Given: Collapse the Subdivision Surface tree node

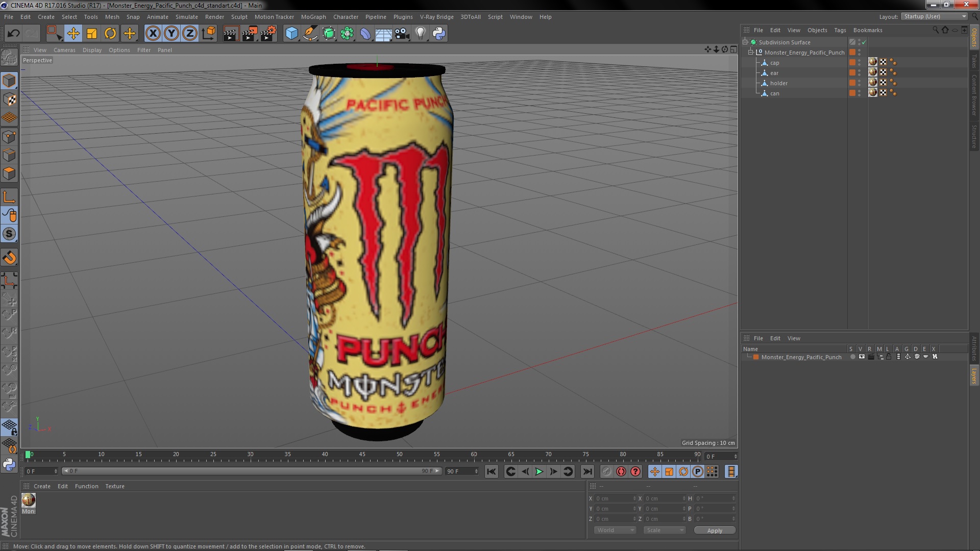Looking at the screenshot, I should click(745, 42).
